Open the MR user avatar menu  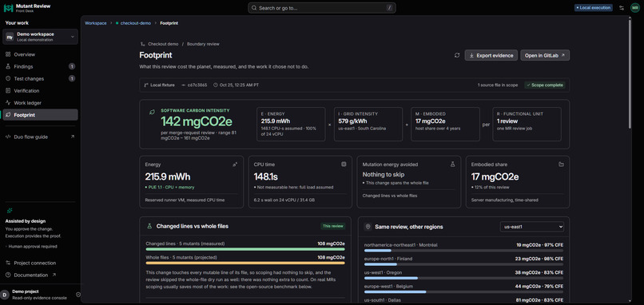[635, 8]
